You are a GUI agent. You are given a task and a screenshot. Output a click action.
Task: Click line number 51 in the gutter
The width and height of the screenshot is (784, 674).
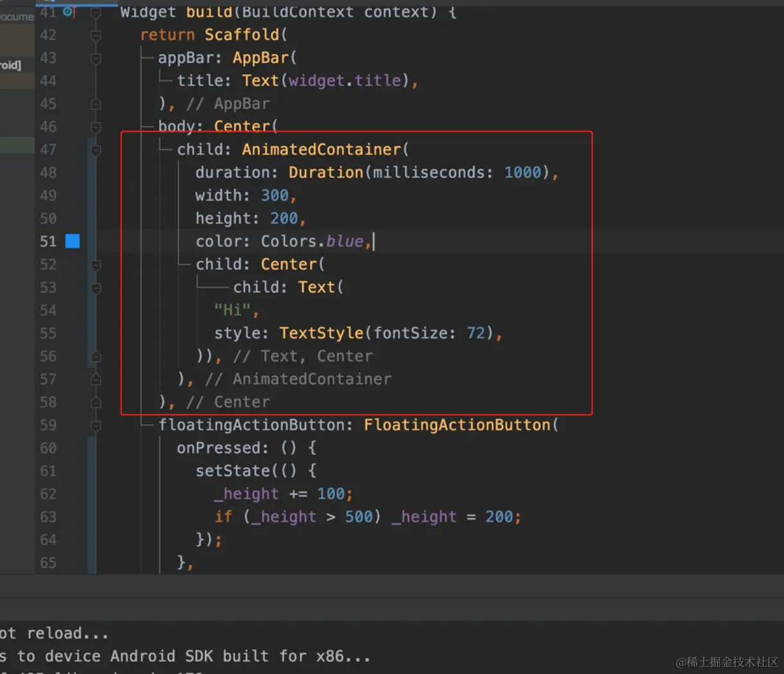click(x=48, y=241)
